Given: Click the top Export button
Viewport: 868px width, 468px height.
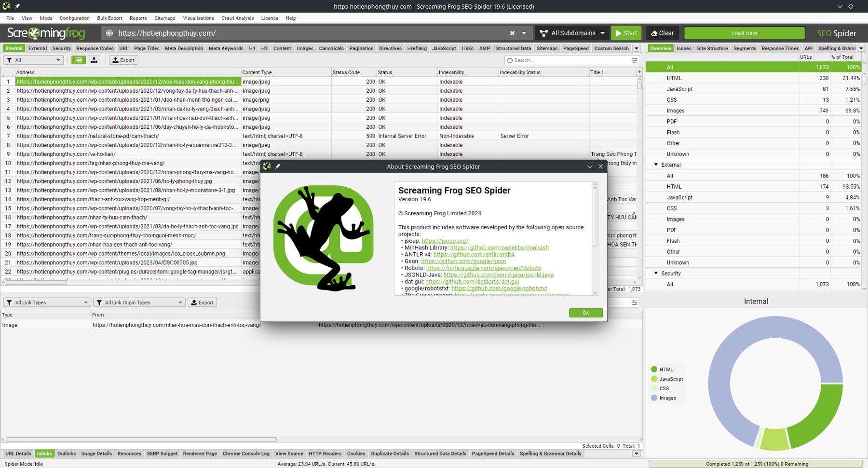Looking at the screenshot, I should 123,60.
